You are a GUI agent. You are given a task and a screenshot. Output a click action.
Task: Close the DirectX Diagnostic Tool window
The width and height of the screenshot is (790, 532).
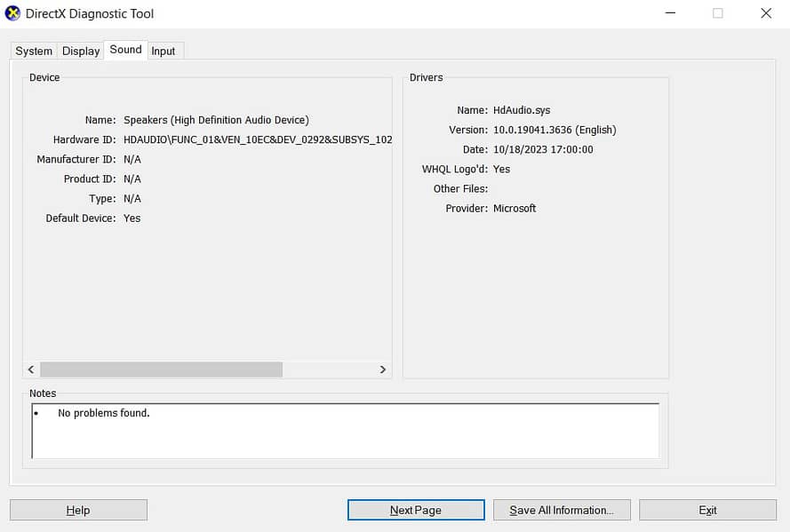(x=766, y=13)
